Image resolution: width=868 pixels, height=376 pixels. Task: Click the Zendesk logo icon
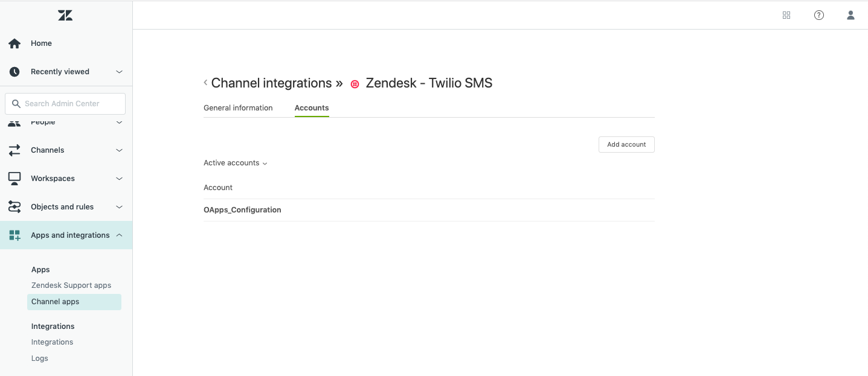click(65, 15)
